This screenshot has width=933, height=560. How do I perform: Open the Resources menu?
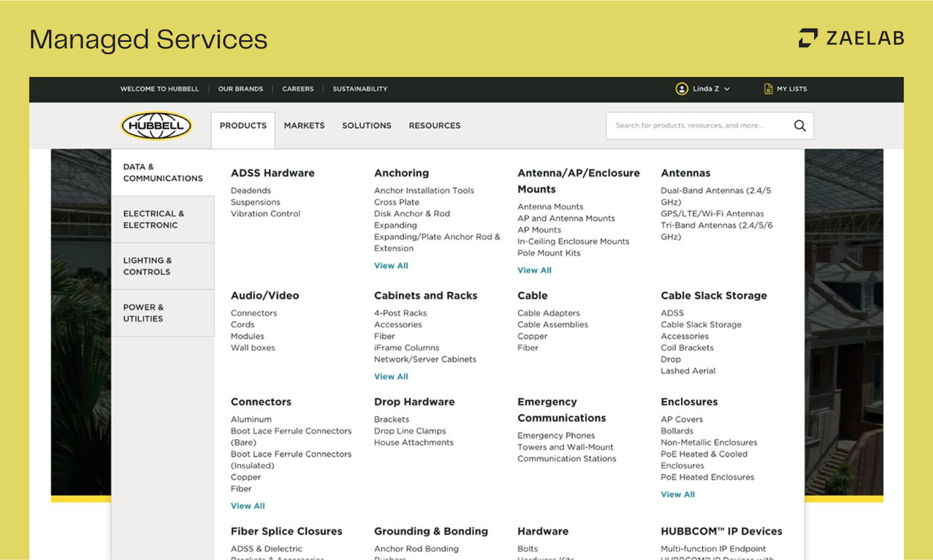click(x=434, y=126)
